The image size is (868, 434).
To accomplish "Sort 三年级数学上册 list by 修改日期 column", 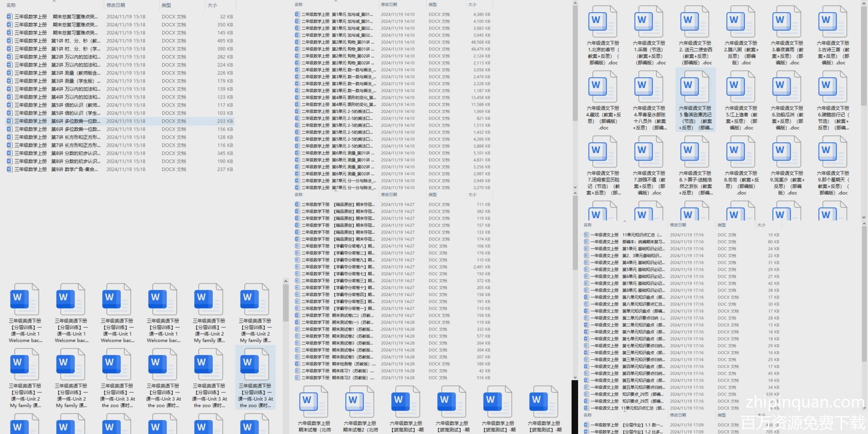I will [116, 5].
